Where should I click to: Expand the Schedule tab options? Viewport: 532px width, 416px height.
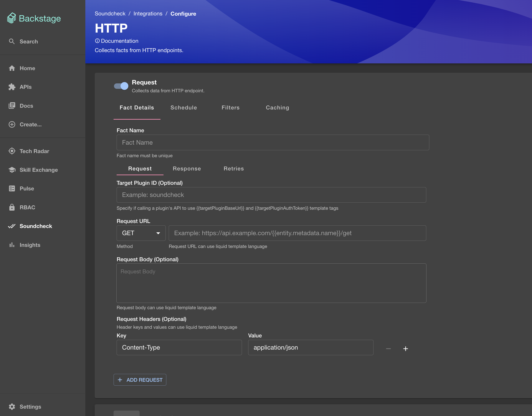click(x=183, y=107)
